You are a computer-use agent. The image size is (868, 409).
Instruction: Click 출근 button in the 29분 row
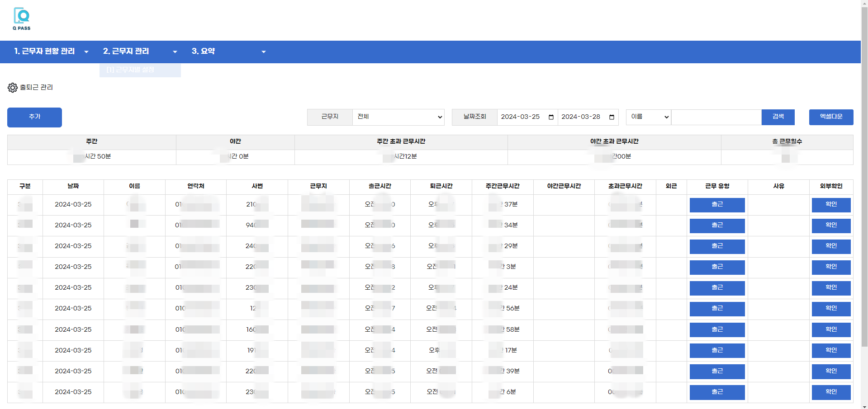pos(717,247)
